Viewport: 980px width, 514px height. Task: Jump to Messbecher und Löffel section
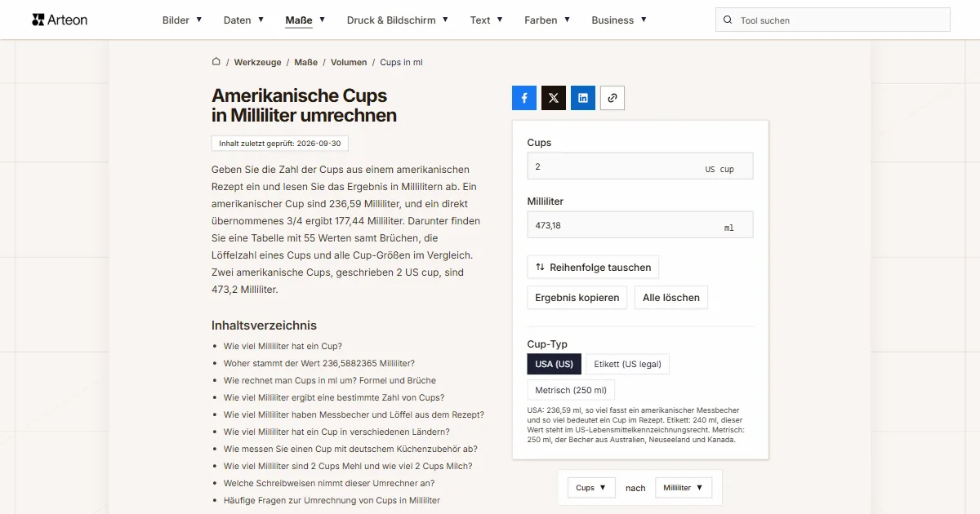click(354, 414)
